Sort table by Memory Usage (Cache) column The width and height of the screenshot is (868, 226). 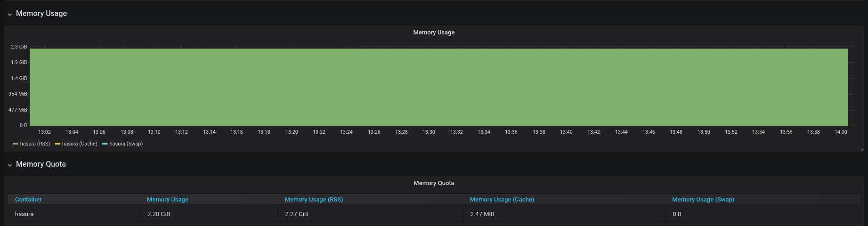click(x=502, y=200)
